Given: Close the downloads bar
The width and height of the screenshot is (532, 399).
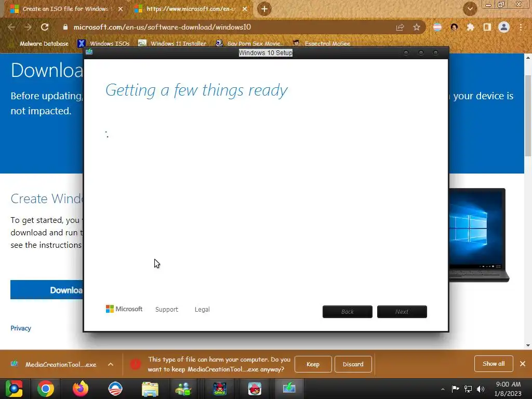Looking at the screenshot, I should (523, 364).
